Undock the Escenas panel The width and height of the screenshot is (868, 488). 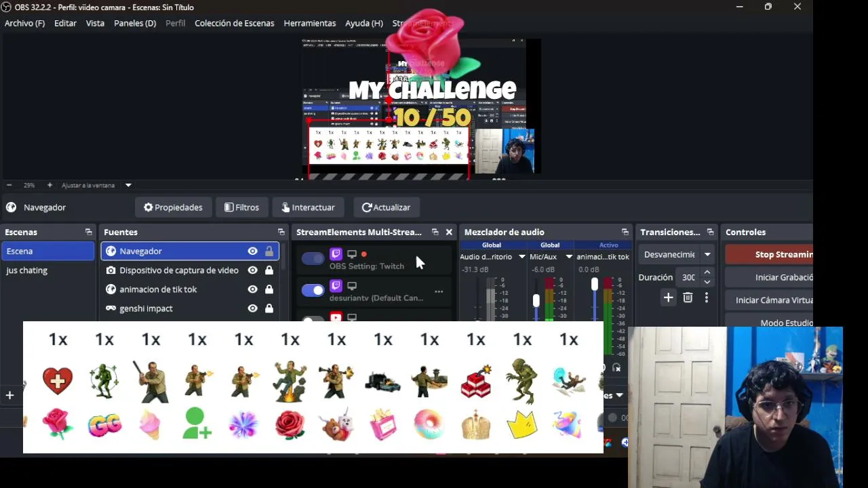pos(88,232)
